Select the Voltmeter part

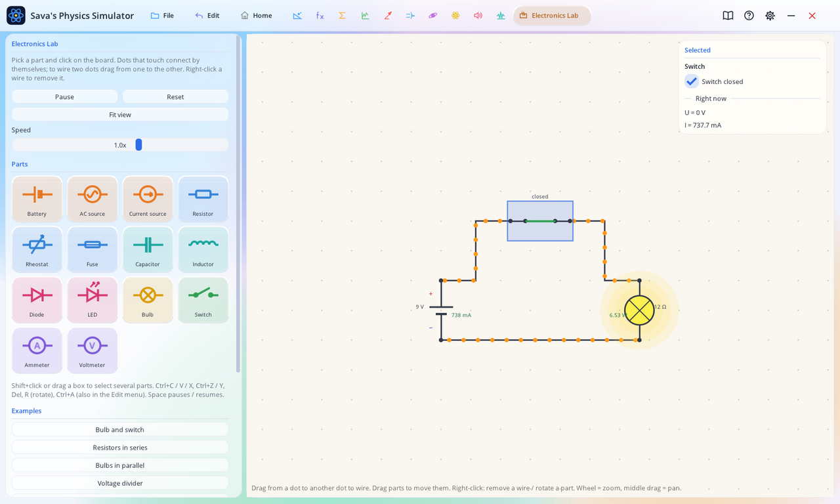tap(93, 350)
